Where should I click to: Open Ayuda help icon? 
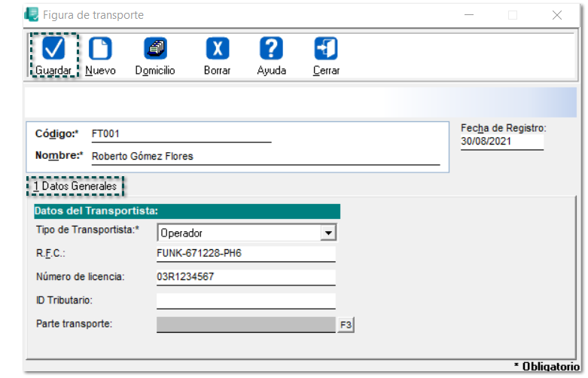pos(271,49)
